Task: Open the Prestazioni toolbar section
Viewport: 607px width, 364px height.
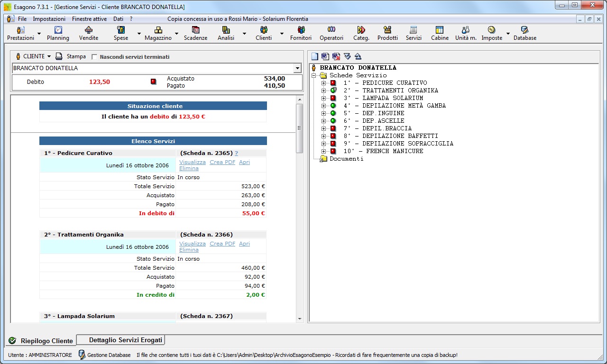Action: [21, 33]
